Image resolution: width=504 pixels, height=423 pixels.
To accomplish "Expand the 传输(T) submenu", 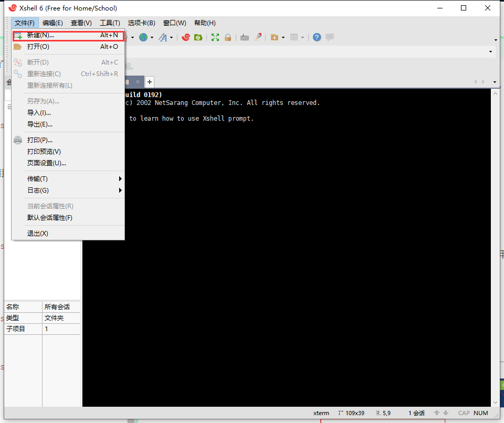I will pos(68,179).
